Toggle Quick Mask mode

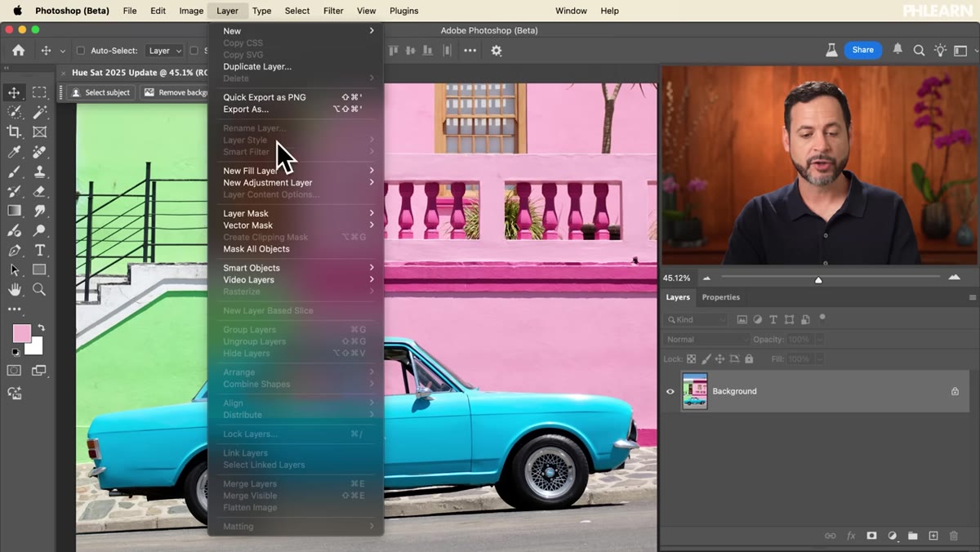tap(14, 371)
